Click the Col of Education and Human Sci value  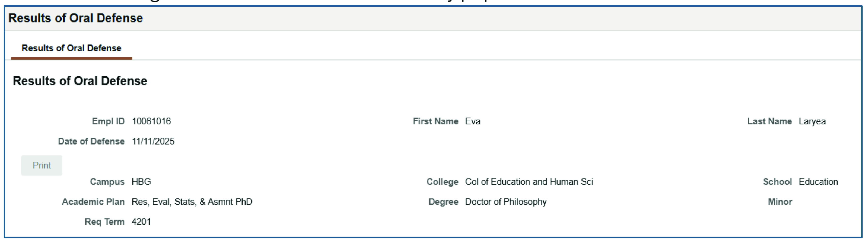click(529, 182)
